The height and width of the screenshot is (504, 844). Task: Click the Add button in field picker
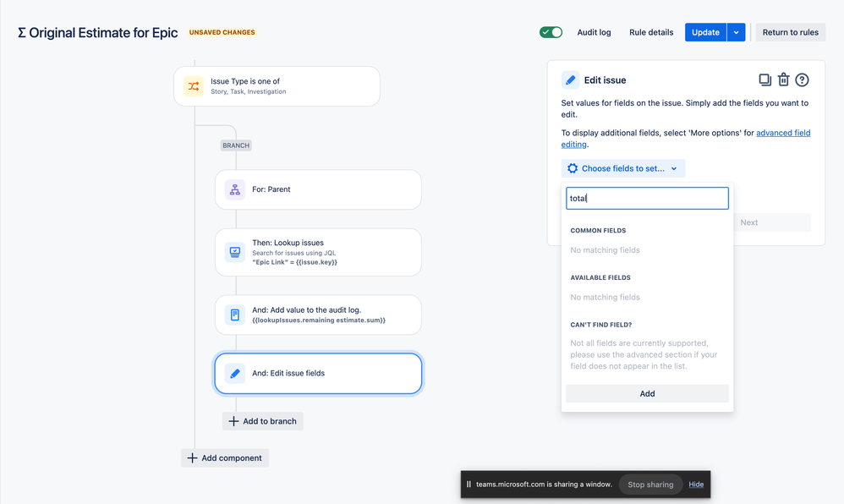tap(647, 393)
